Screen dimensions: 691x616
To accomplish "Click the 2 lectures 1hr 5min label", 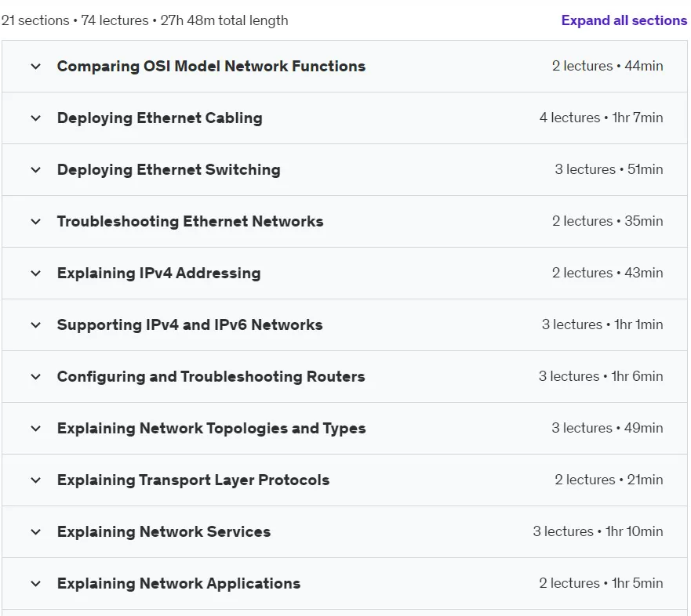I will pyautogui.click(x=601, y=583).
